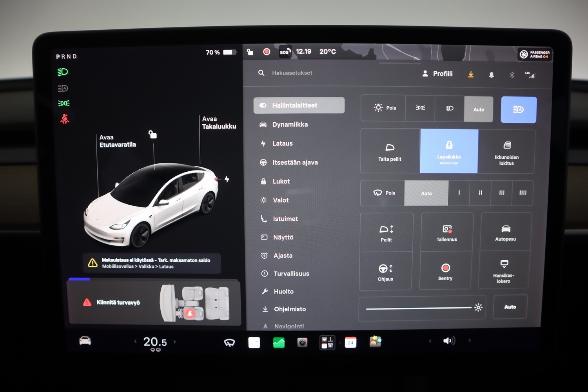Adjust mirrors via Peilit button

coord(387,233)
